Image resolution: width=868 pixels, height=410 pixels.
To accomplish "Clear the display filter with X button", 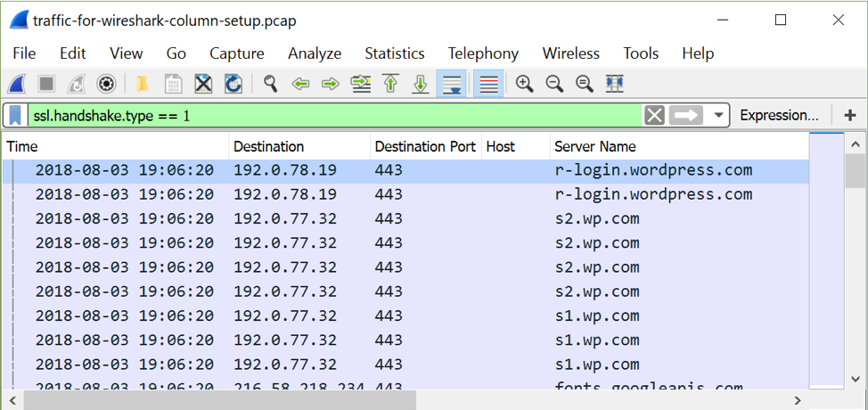I will pyautogui.click(x=654, y=115).
